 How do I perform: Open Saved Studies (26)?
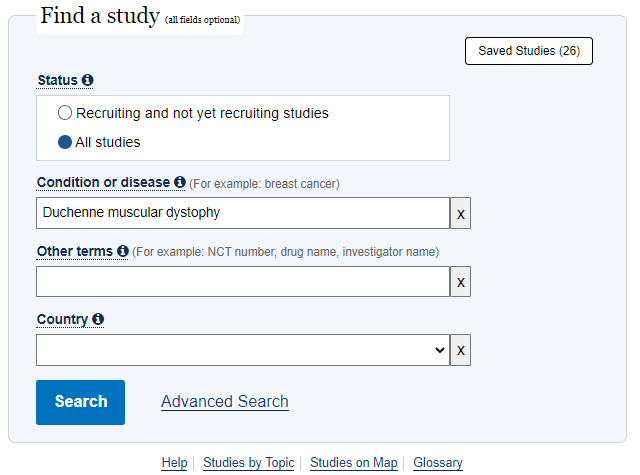click(x=529, y=51)
